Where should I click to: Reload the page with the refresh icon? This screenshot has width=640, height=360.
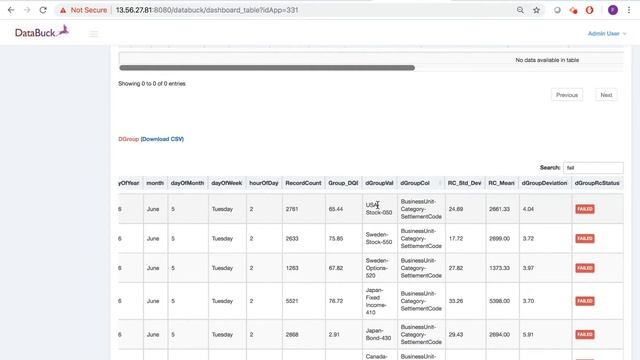click(x=43, y=10)
